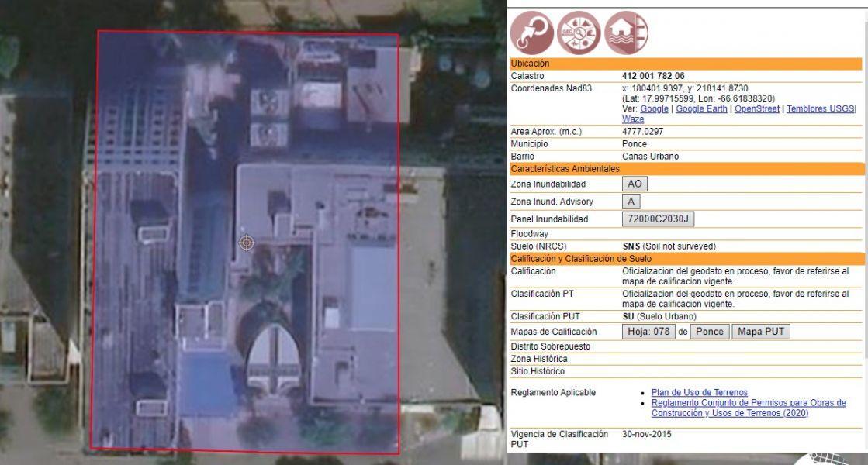Viewport: 868px width, 465px height.
Task: Click the curved-arrow round icon
Action: pyautogui.click(x=532, y=33)
